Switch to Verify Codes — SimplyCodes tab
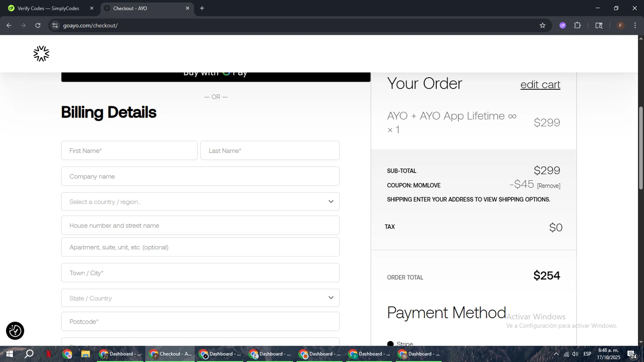644x362 pixels. (x=49, y=8)
